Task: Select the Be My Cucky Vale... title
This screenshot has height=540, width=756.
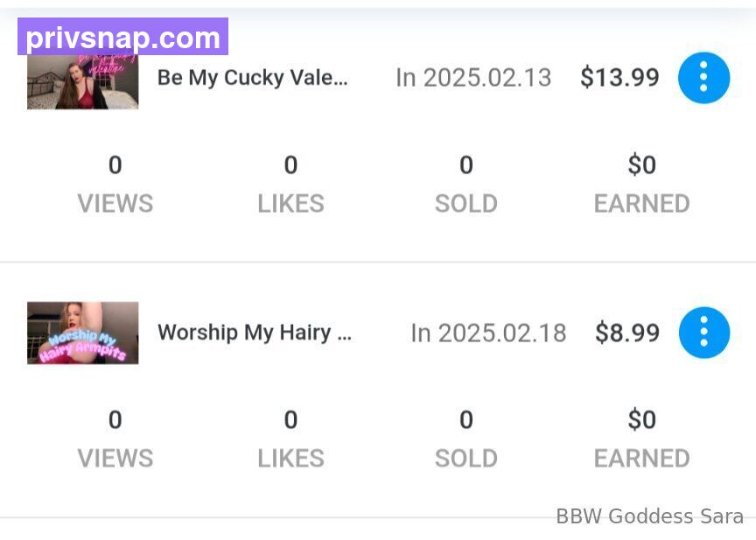Action: pyautogui.click(x=253, y=78)
